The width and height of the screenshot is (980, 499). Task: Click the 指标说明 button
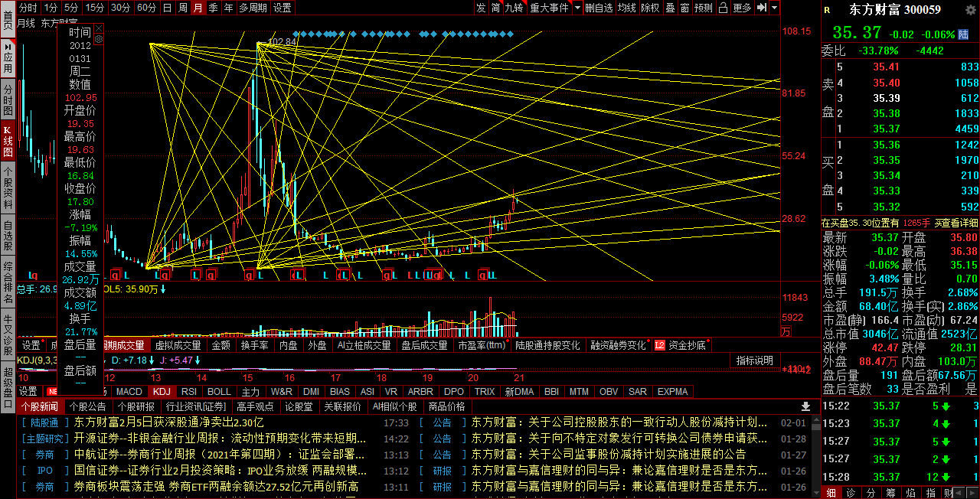pyautogui.click(x=754, y=360)
